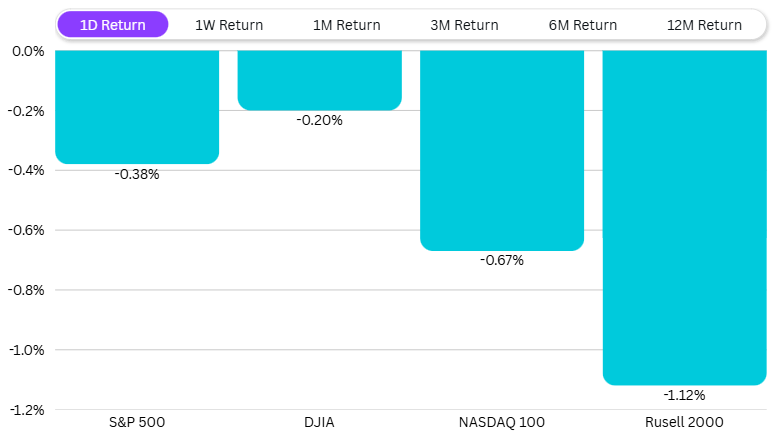Screen dimensions: 778x440
Task: Switch to 6M Return tab
Action: point(583,25)
